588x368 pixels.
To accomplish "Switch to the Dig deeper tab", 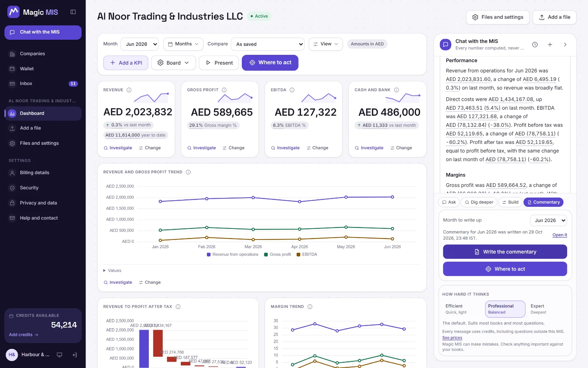I will point(479,202).
